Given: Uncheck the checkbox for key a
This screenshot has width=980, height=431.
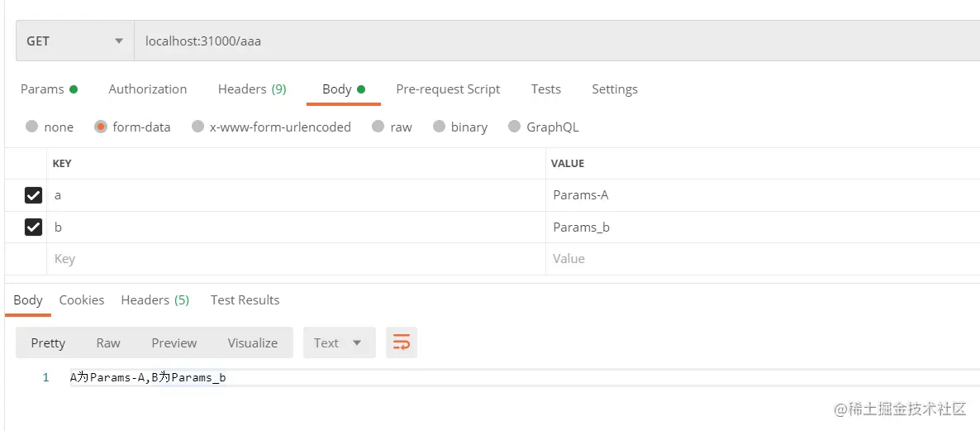Looking at the screenshot, I should (33, 195).
